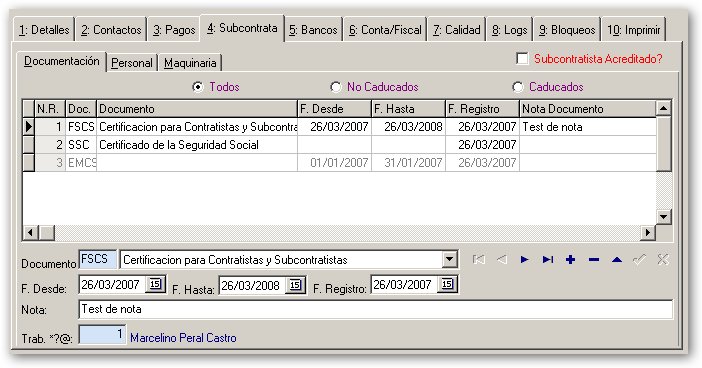The height and width of the screenshot is (368, 702).
Task: Click cell 31/01/2007 in row 3
Action: 408,163
